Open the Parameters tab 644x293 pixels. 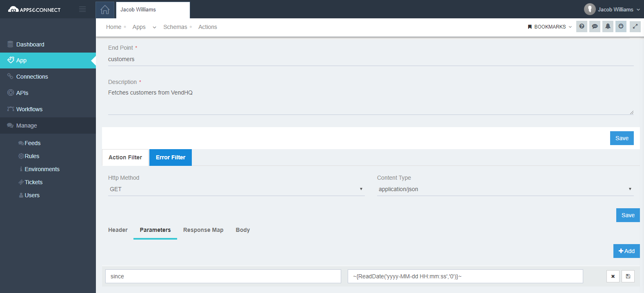(x=155, y=230)
